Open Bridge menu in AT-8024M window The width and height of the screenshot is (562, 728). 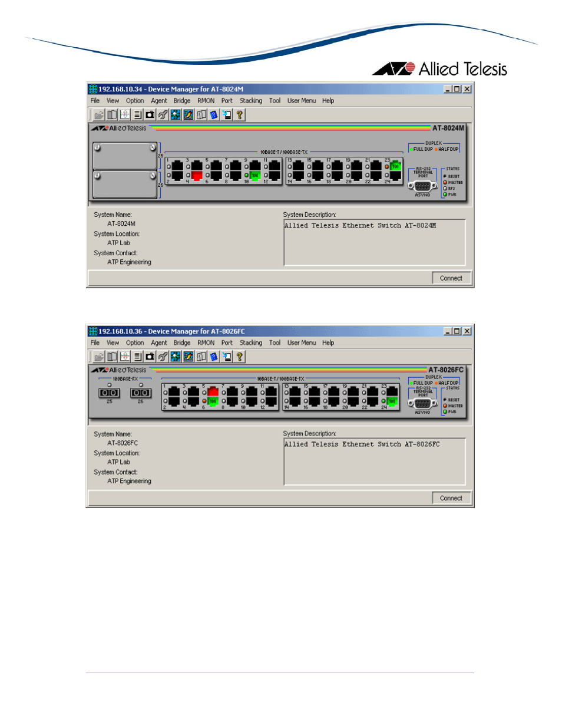(182, 101)
